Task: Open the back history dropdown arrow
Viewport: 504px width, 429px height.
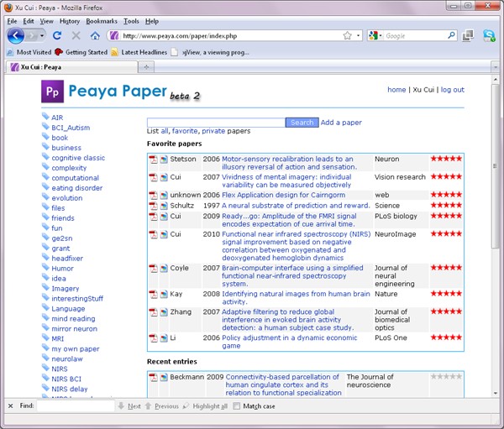Action: [42, 35]
